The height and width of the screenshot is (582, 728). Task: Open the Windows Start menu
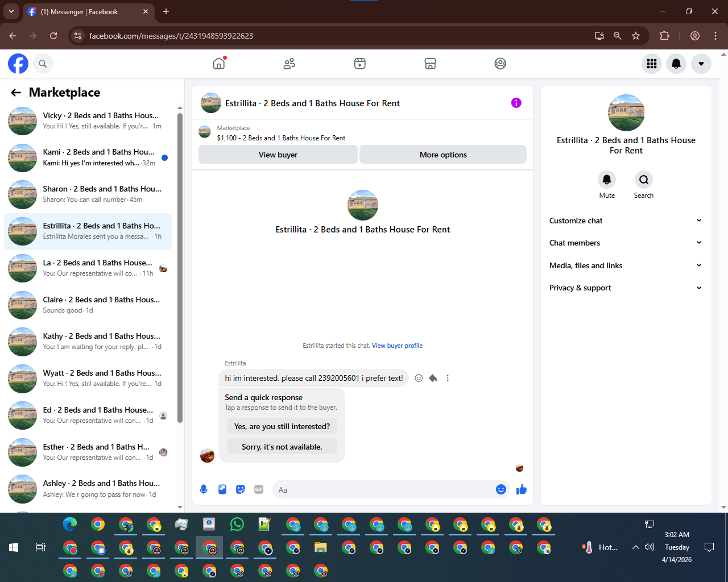14,547
